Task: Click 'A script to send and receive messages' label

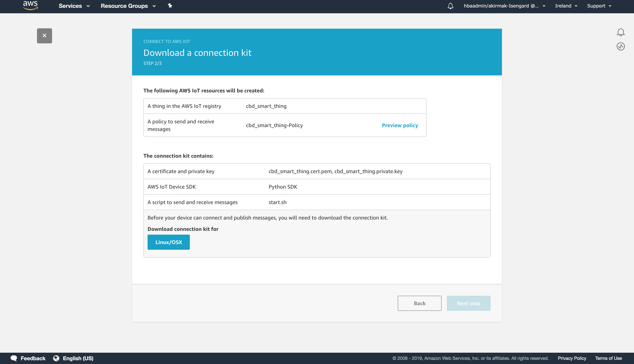Action: tap(193, 202)
